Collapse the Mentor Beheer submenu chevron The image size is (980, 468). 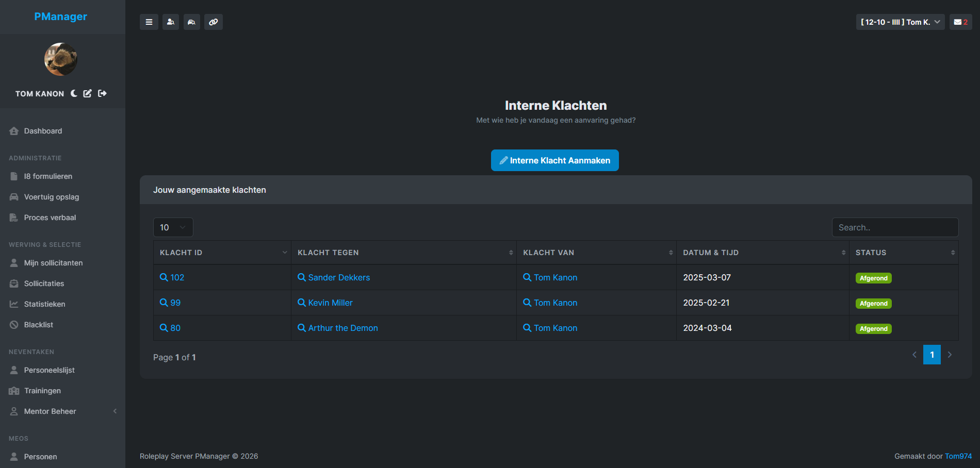click(115, 411)
